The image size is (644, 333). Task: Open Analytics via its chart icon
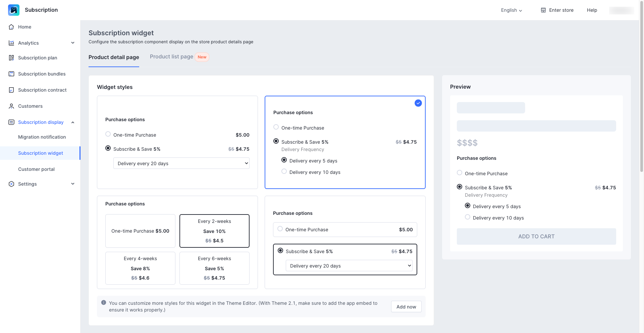[x=11, y=43]
